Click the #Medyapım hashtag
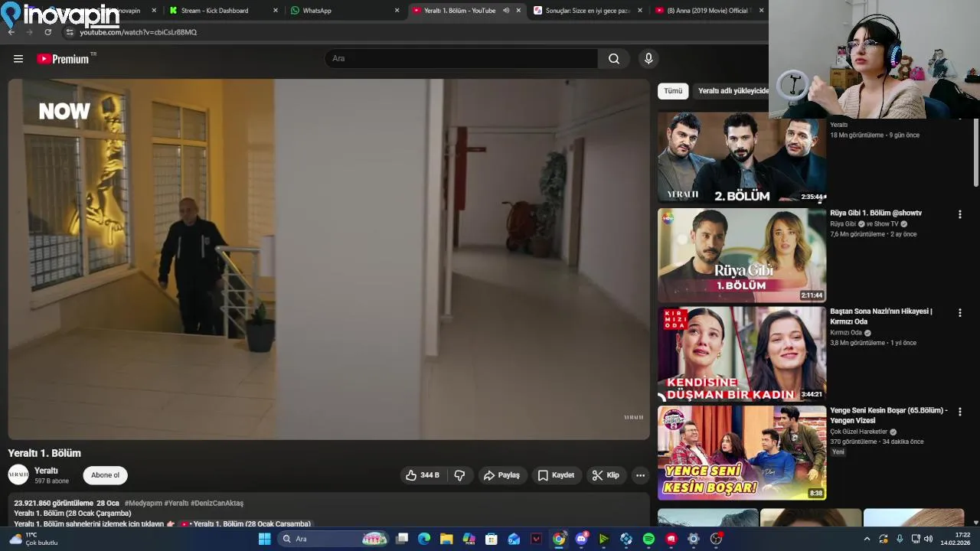 143,504
